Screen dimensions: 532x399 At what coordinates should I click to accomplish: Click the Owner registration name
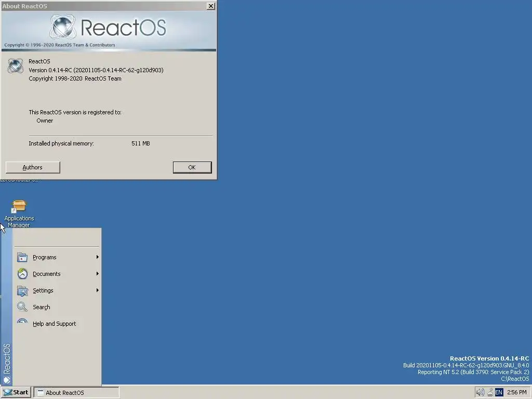(45, 121)
